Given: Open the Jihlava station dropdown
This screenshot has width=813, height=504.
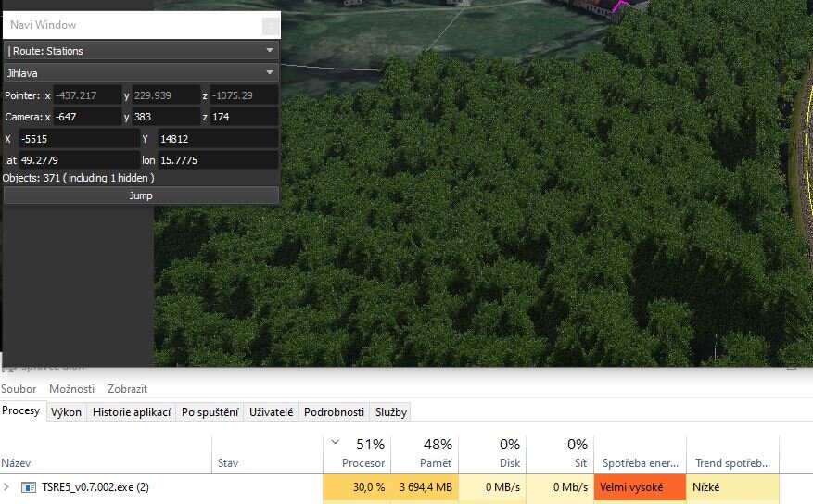Looking at the screenshot, I should (x=141, y=72).
